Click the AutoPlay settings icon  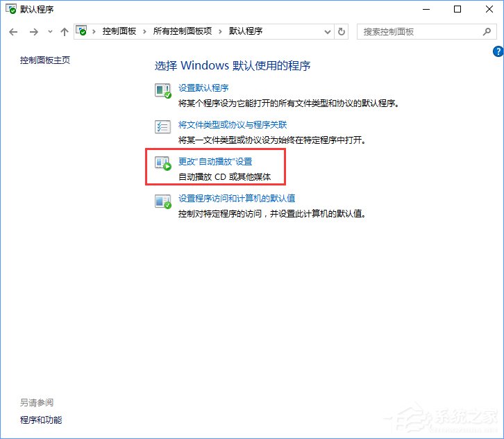point(163,163)
